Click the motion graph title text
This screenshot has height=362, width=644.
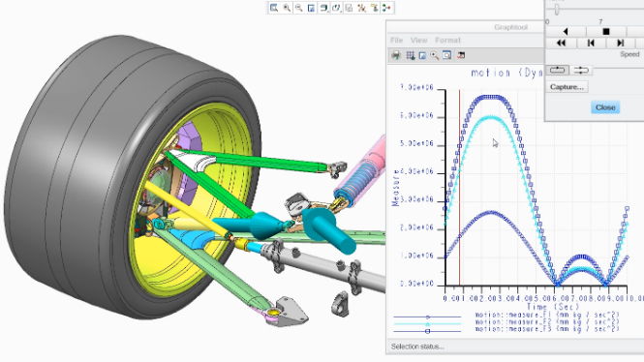click(x=507, y=73)
